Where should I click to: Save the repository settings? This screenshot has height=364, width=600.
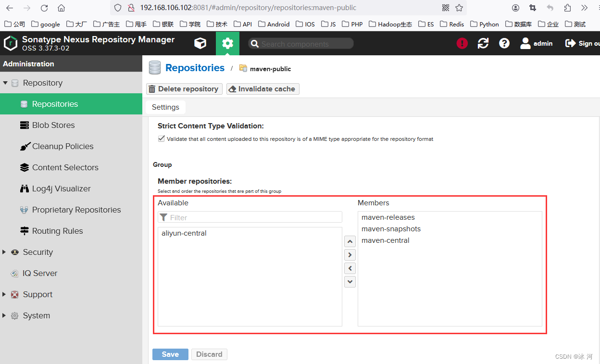[170, 354]
